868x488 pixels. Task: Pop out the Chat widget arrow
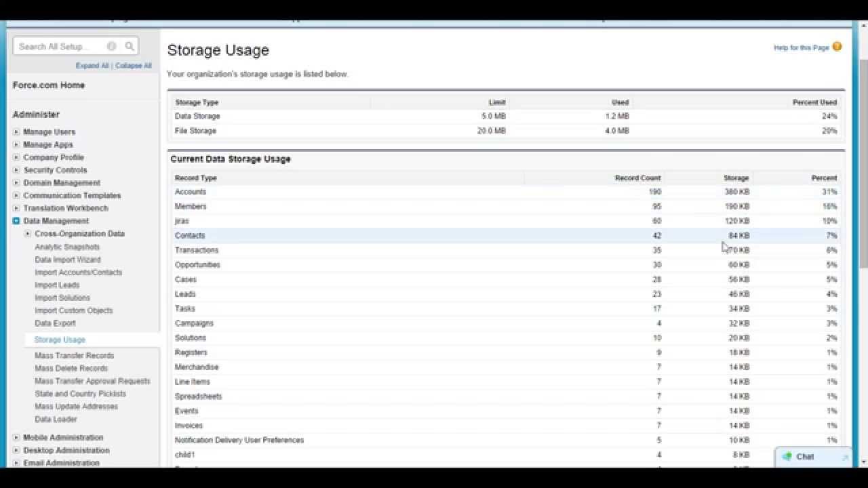[845, 457]
